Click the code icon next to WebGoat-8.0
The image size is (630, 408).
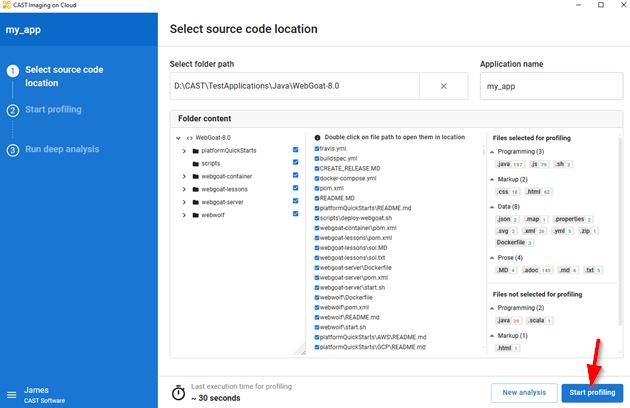190,138
